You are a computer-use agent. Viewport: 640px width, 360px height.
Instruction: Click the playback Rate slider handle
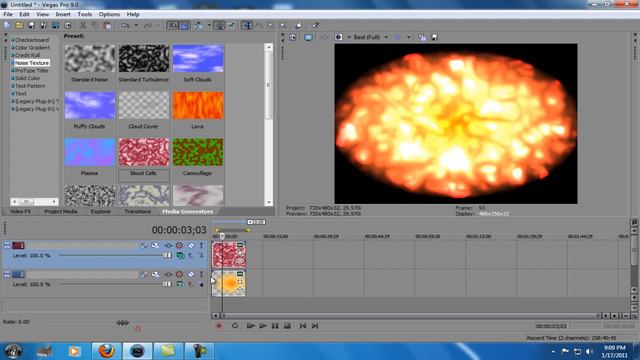[x=122, y=322]
